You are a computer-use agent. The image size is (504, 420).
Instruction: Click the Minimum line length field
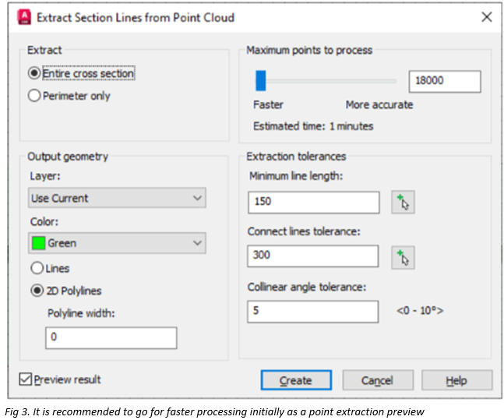[x=314, y=203]
